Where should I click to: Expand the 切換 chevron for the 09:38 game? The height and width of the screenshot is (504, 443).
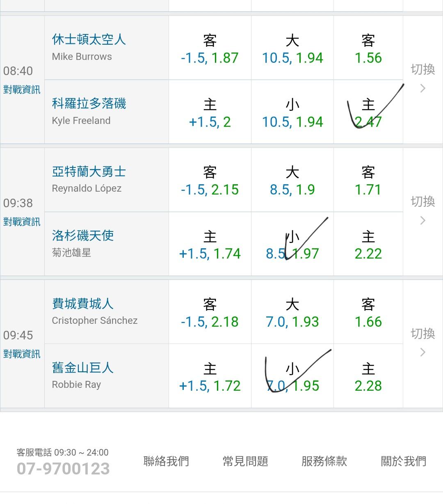click(422, 211)
